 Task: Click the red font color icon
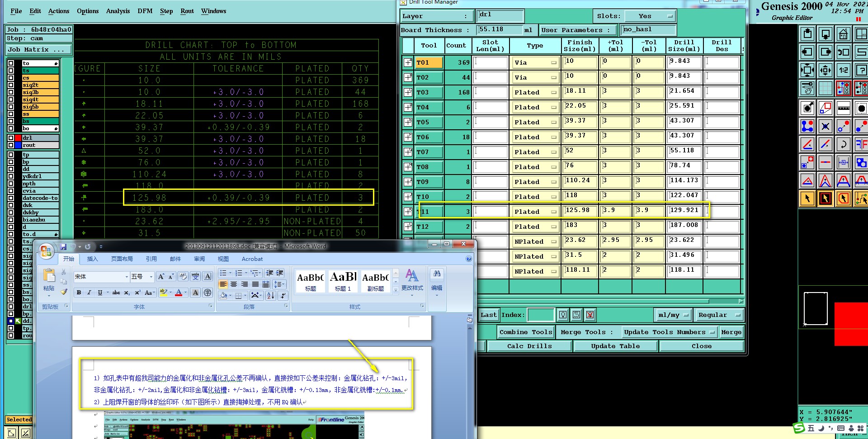click(x=179, y=293)
